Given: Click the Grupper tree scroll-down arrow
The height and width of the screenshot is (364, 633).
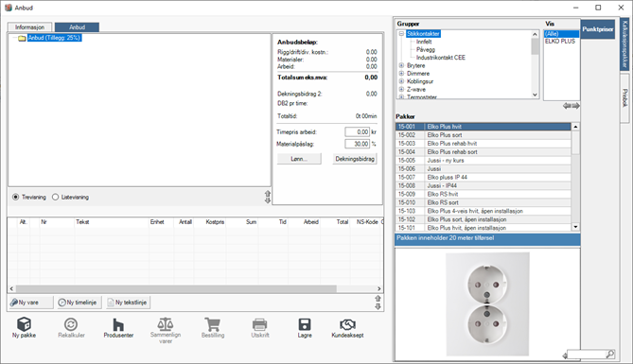Looking at the screenshot, I should click(535, 95).
